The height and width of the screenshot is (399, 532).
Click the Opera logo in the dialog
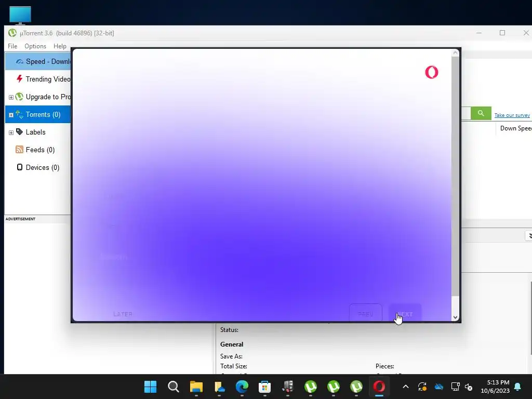coord(432,72)
